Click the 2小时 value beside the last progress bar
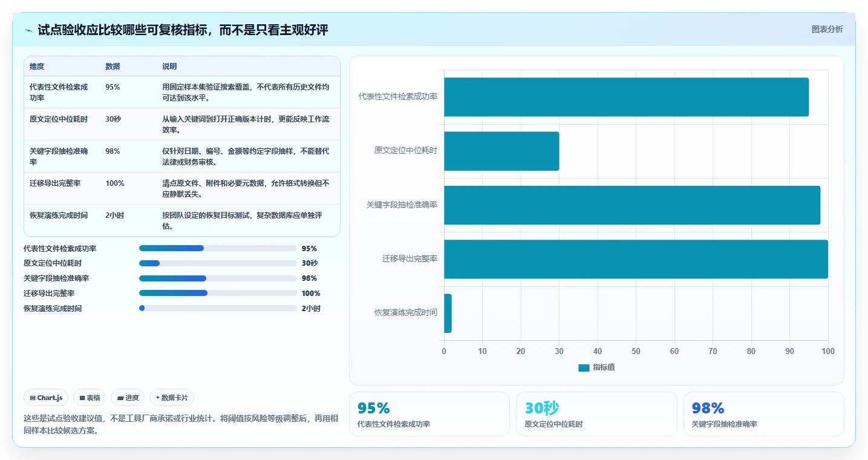Image resolution: width=868 pixels, height=460 pixels. [x=311, y=308]
